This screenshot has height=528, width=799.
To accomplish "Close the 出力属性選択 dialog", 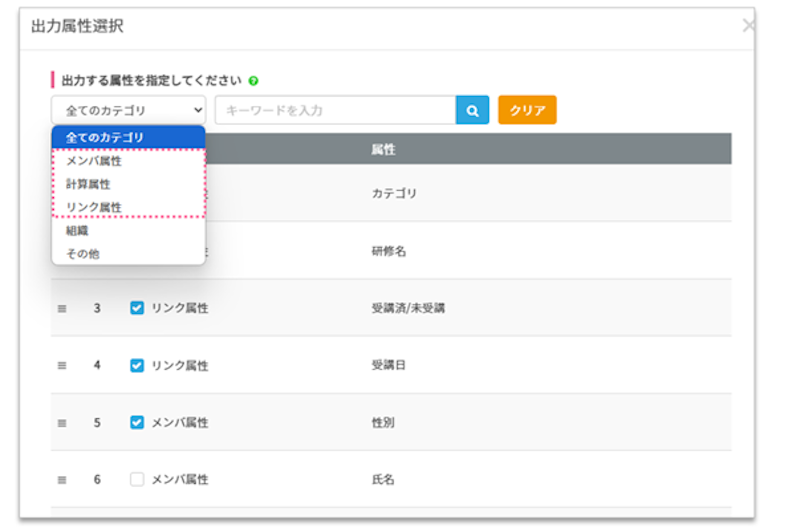I will 748,26.
